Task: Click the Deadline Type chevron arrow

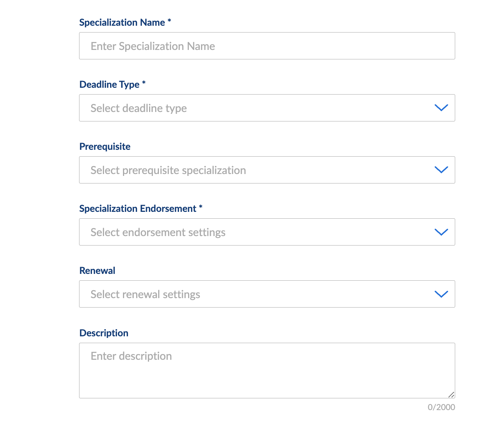Action: pos(441,108)
